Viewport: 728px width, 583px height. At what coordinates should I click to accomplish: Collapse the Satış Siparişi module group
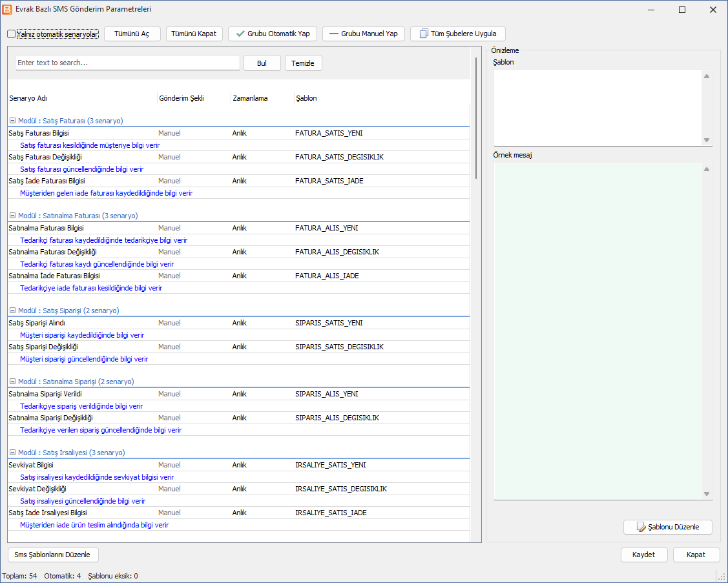click(12, 311)
